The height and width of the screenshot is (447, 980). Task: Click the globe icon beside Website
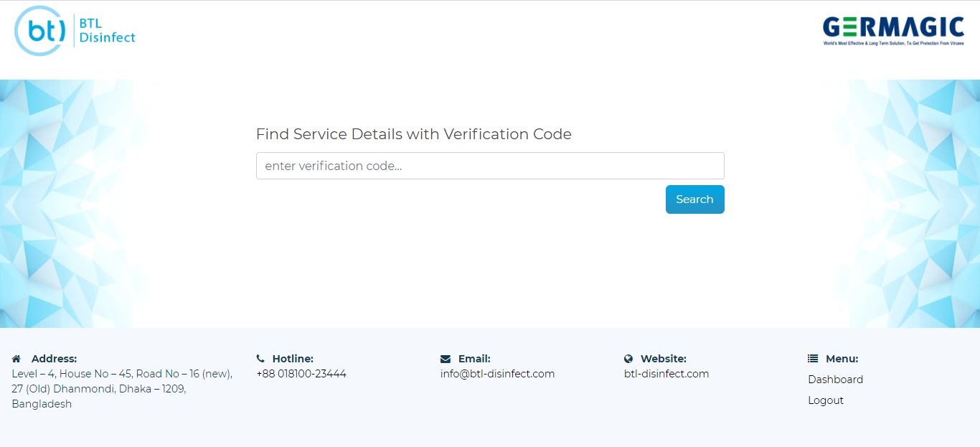point(628,359)
